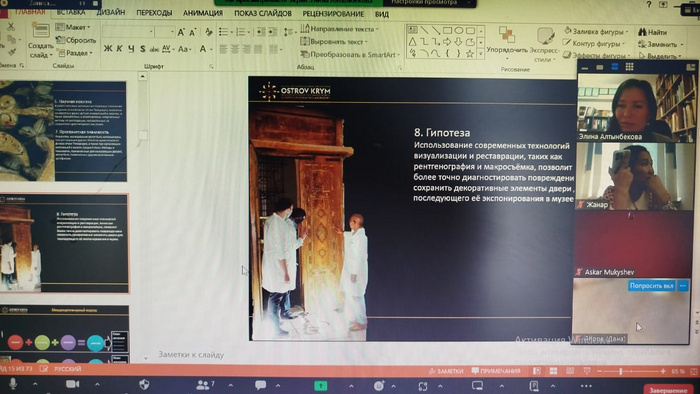Open the Zoom chat bubble icon
The height and width of the screenshot is (394, 700).
pos(260,385)
